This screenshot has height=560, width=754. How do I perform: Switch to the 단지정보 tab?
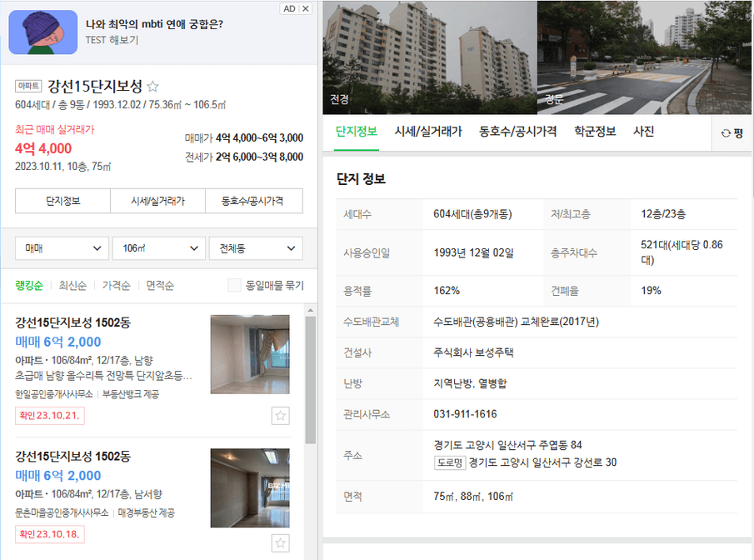[x=357, y=132]
